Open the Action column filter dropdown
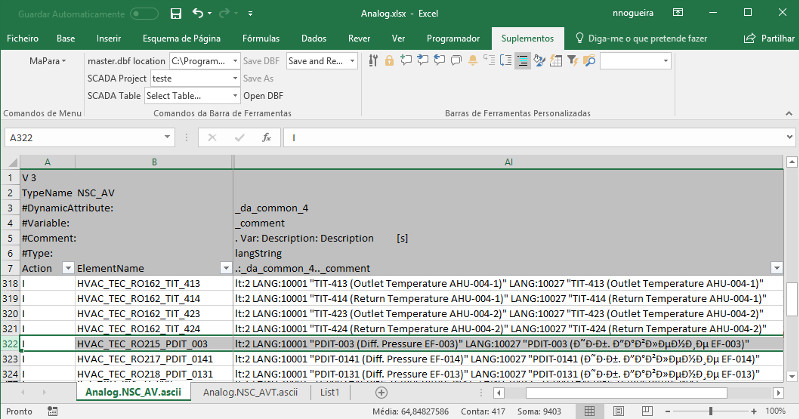799x419 pixels. pyautogui.click(x=67, y=268)
